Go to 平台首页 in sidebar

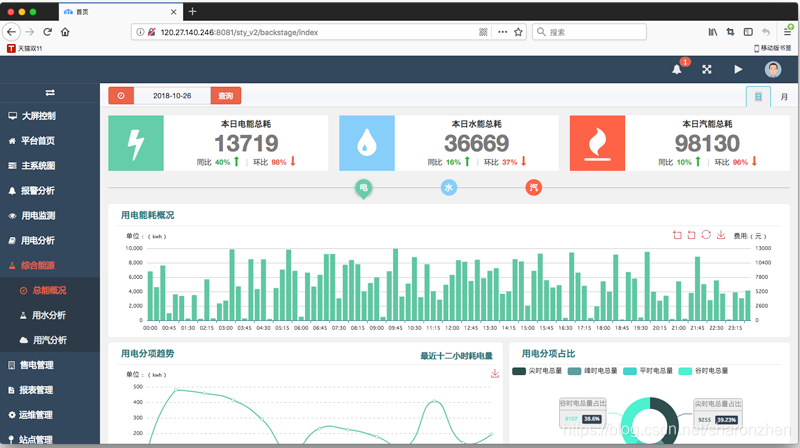point(50,141)
